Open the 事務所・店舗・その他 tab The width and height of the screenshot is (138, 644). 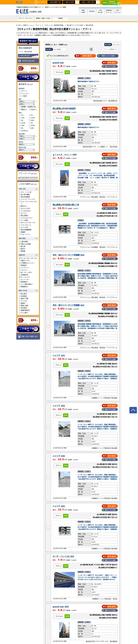(x=43, y=18)
